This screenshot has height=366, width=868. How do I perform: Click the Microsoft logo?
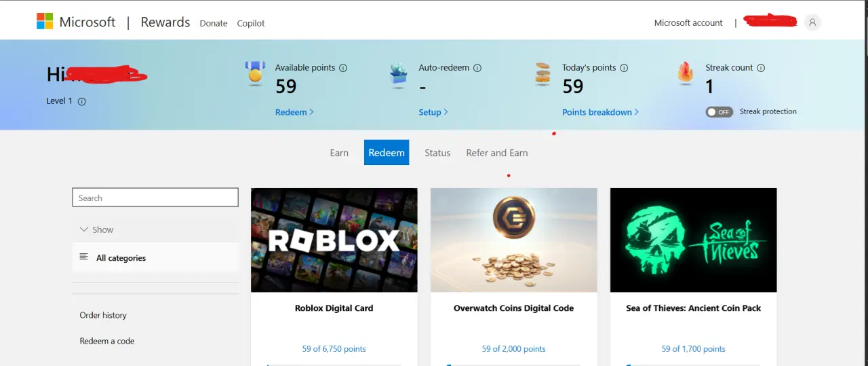pyautogui.click(x=76, y=22)
